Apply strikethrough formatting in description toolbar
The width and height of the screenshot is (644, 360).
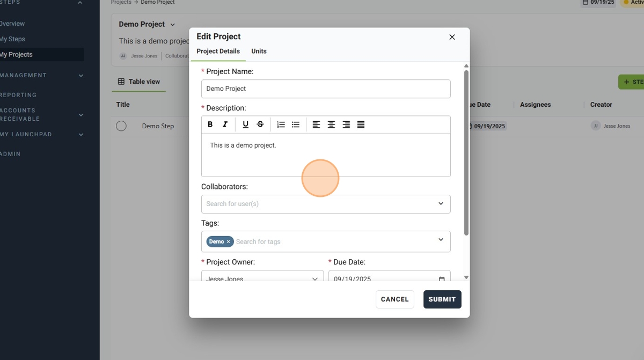point(260,124)
